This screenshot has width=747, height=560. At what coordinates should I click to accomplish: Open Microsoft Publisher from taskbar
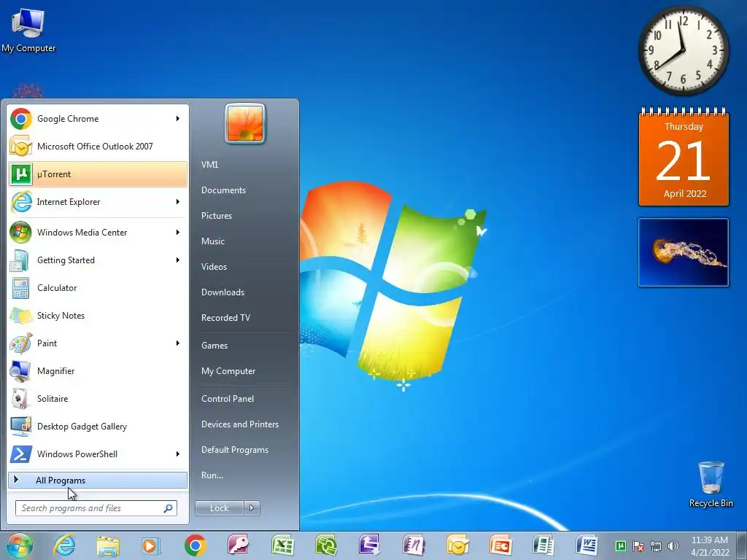[543, 545]
